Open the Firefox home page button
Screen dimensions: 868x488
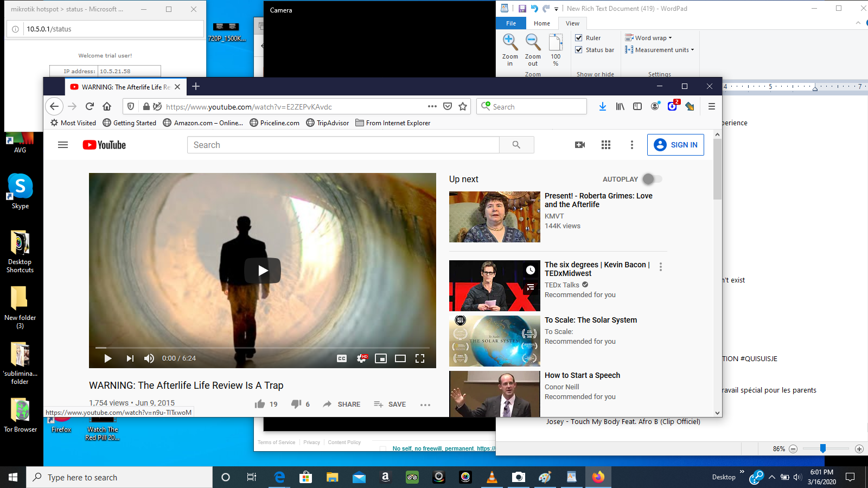[x=107, y=107]
